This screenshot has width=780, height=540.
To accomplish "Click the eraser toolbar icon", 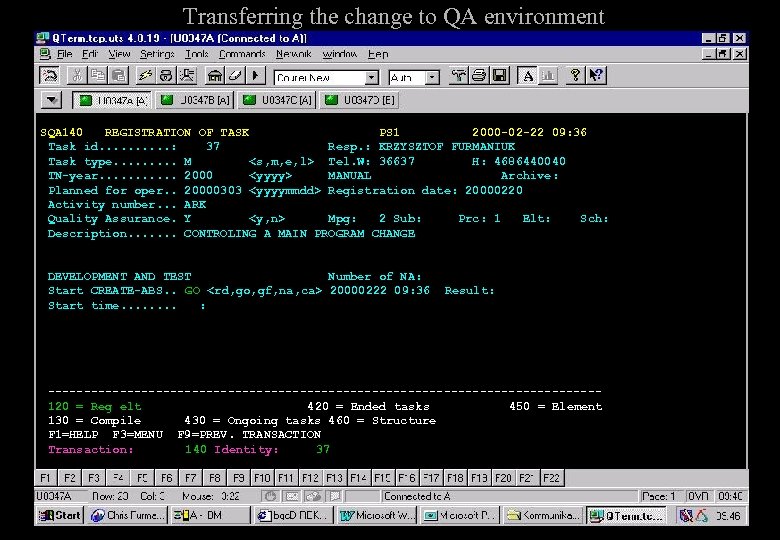I will (x=235, y=76).
